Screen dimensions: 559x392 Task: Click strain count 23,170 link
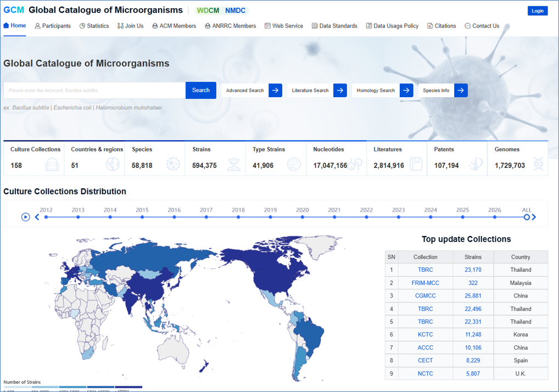coord(473,270)
